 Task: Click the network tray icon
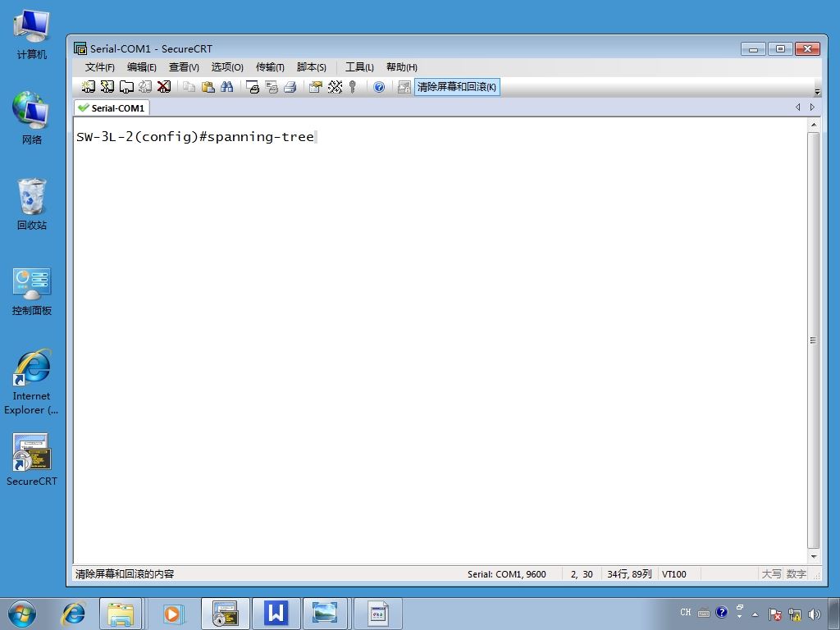coord(795,614)
